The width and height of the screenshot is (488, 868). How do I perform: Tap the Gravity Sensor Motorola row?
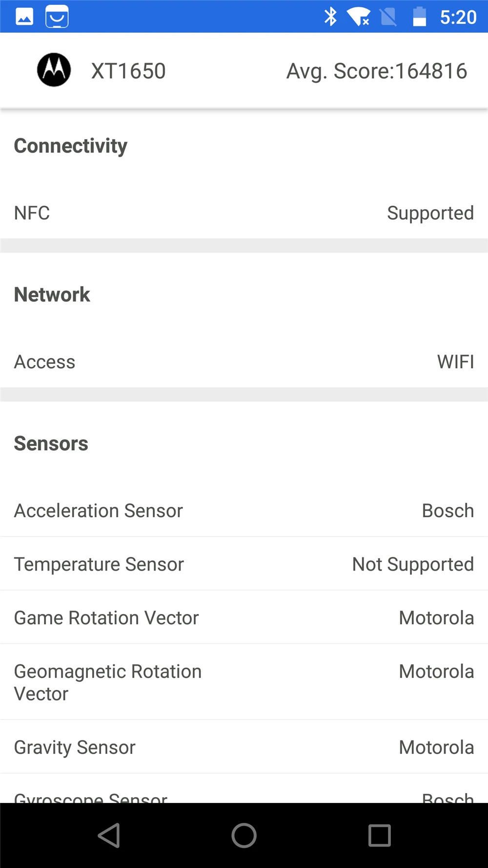(x=244, y=747)
